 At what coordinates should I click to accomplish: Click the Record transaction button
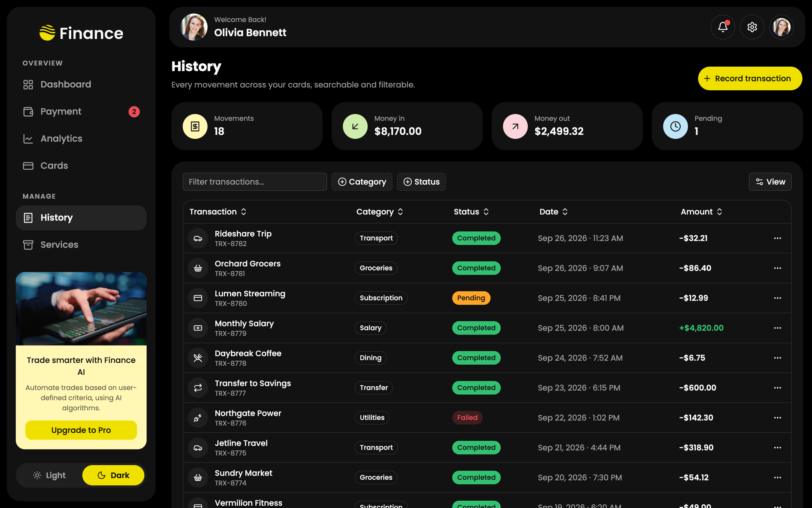click(750, 78)
